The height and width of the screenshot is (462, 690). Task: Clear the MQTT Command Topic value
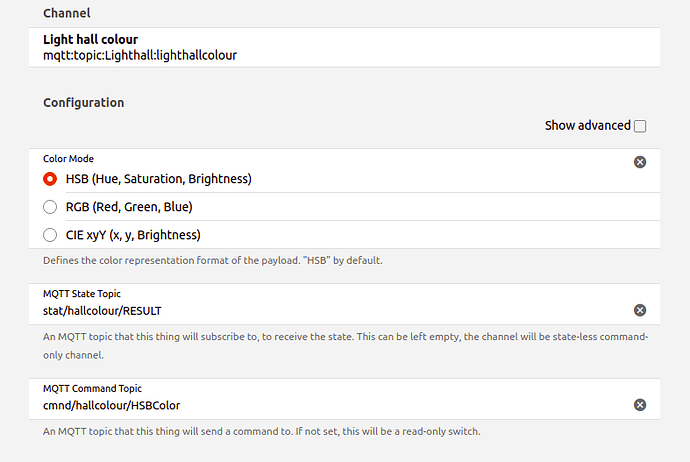coord(640,405)
